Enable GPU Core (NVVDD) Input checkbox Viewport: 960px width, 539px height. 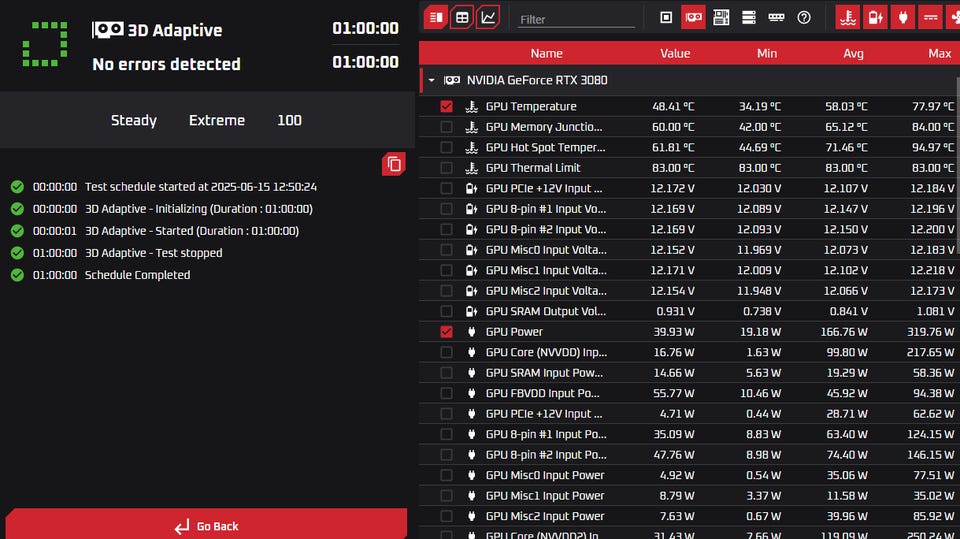(446, 352)
